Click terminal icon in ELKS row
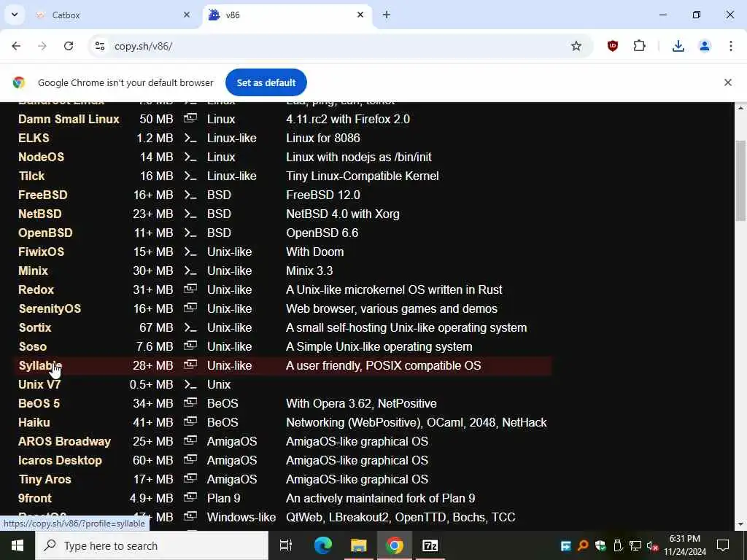The image size is (747, 560). pyautogui.click(x=190, y=138)
